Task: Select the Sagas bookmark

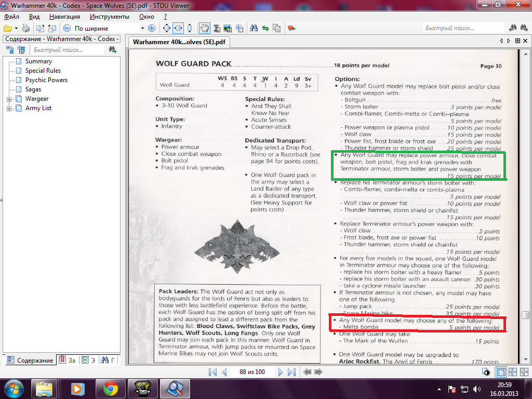Action: tap(33, 89)
